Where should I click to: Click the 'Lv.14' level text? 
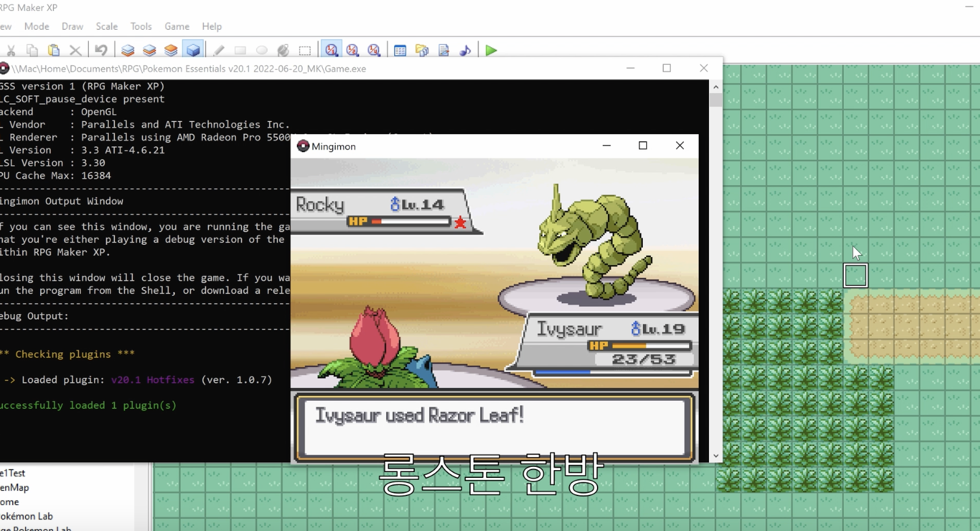[x=423, y=205]
